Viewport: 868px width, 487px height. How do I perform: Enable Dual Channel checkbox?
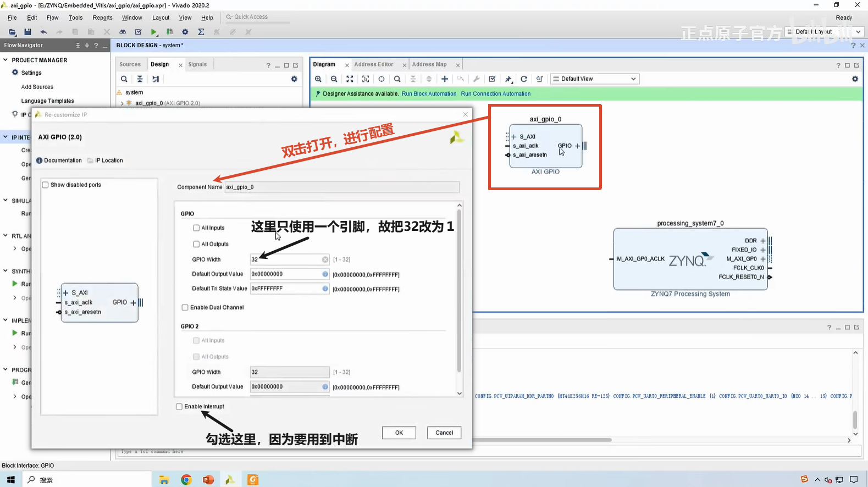click(185, 308)
